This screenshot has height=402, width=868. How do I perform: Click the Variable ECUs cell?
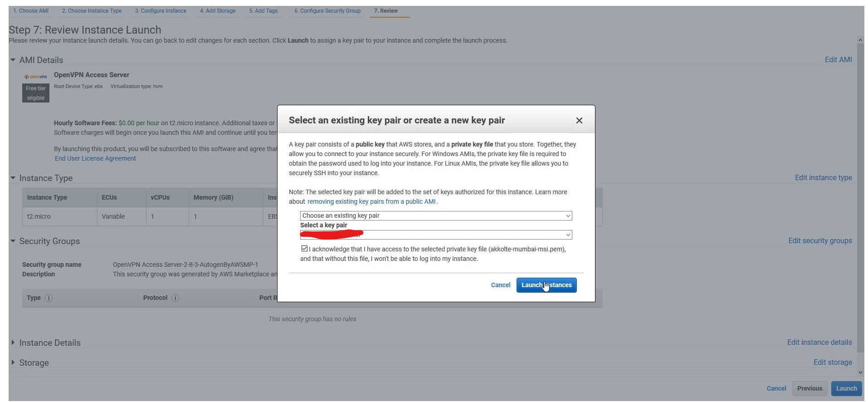(x=121, y=217)
